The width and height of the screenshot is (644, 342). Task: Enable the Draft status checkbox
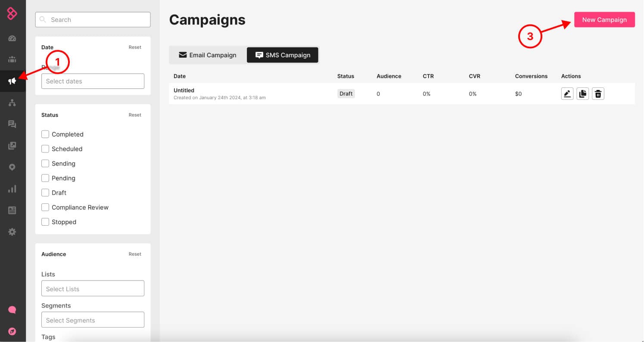point(45,193)
